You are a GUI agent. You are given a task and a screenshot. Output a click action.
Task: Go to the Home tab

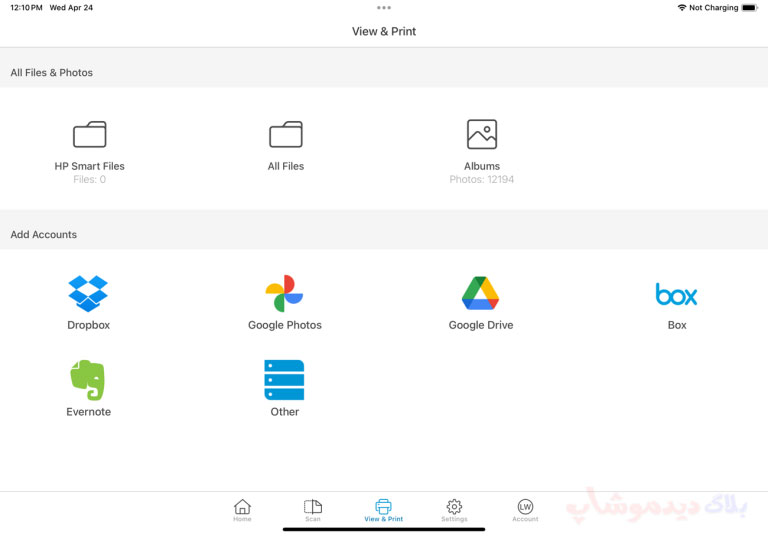242,510
